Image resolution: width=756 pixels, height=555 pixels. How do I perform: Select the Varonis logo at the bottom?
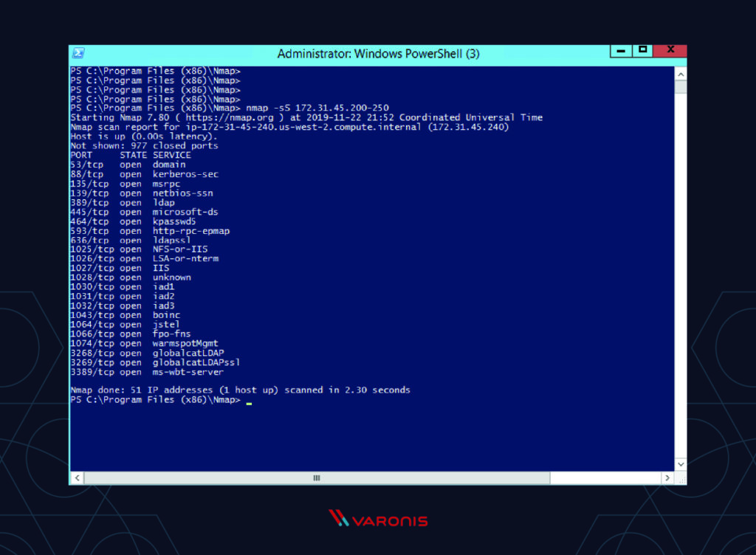(x=378, y=517)
